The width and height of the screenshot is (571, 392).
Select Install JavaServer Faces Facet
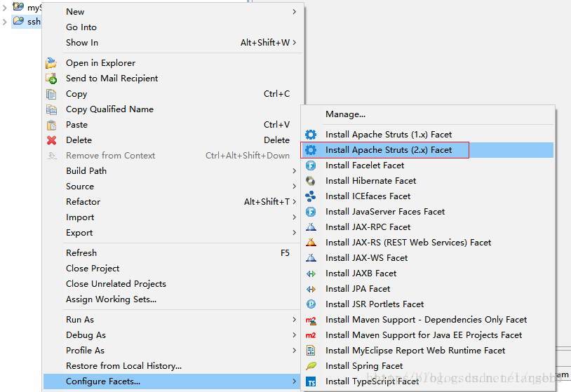(x=428, y=212)
